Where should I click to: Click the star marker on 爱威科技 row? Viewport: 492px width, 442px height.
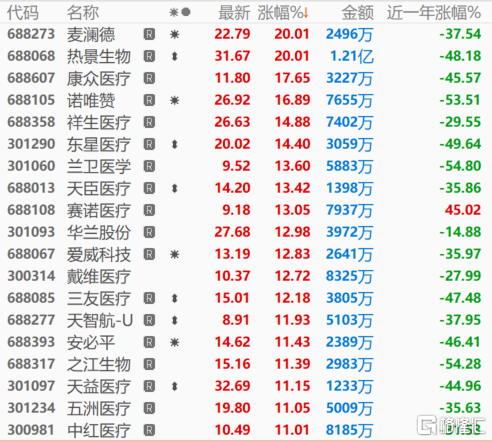point(175,254)
